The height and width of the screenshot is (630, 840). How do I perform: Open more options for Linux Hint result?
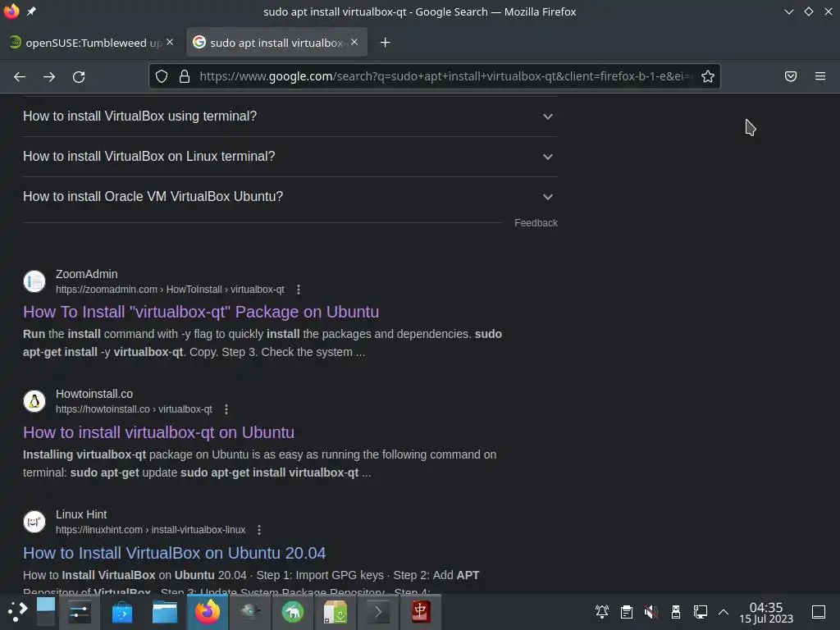click(x=258, y=530)
